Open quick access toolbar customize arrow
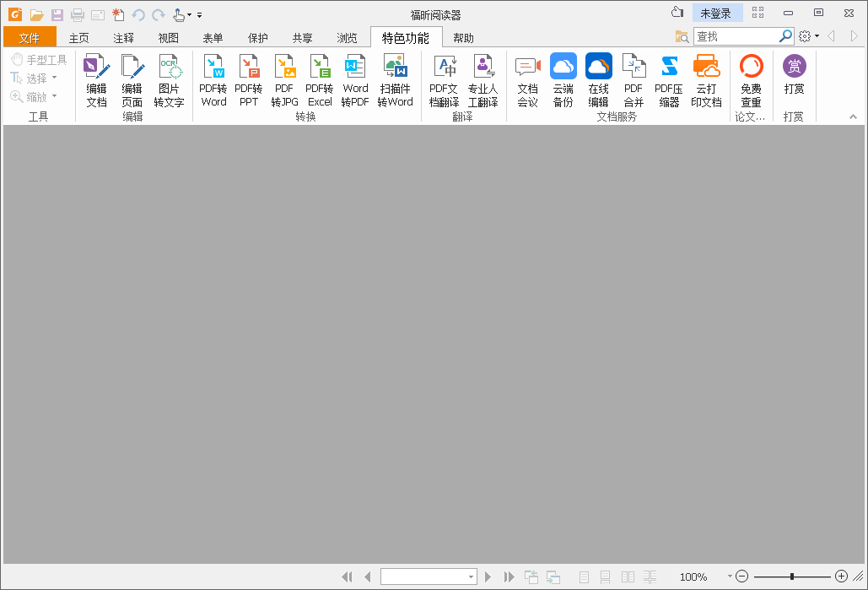The width and height of the screenshot is (868, 590). click(x=199, y=15)
